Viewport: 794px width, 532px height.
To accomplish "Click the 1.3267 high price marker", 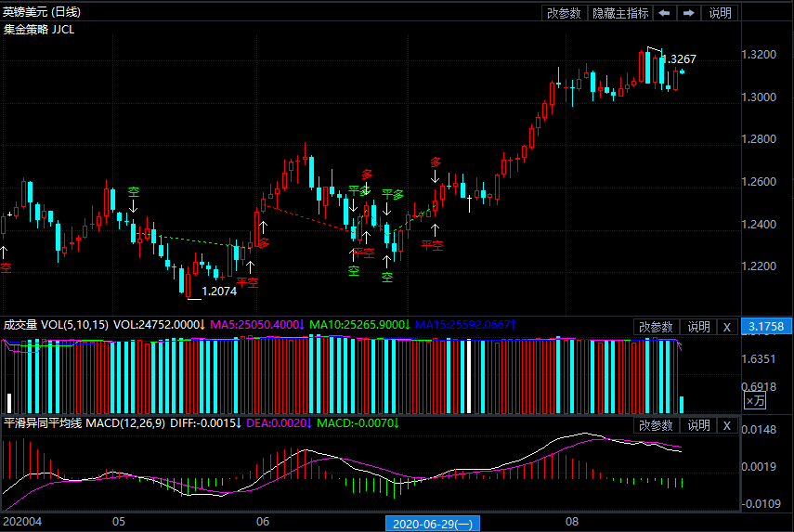I will click(x=679, y=59).
